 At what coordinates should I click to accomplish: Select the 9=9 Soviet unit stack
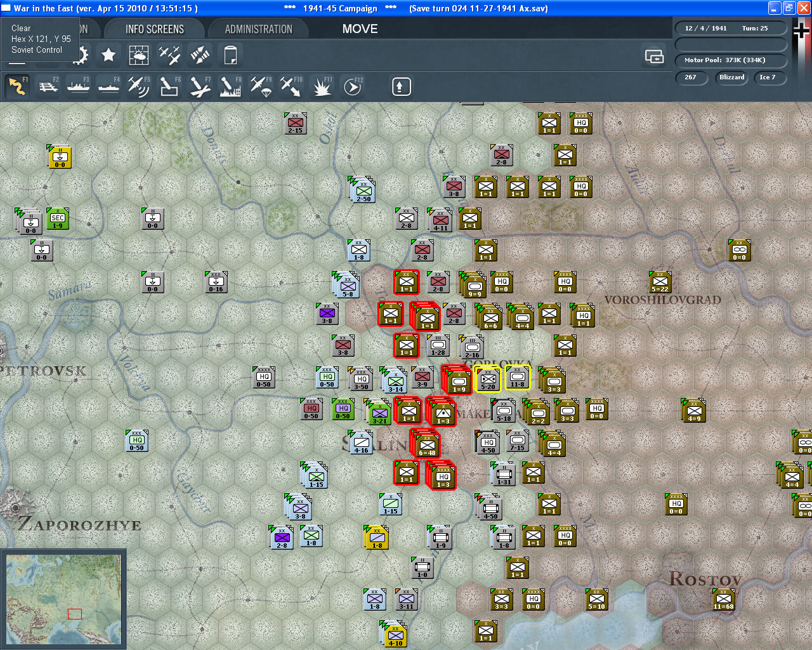click(x=473, y=285)
